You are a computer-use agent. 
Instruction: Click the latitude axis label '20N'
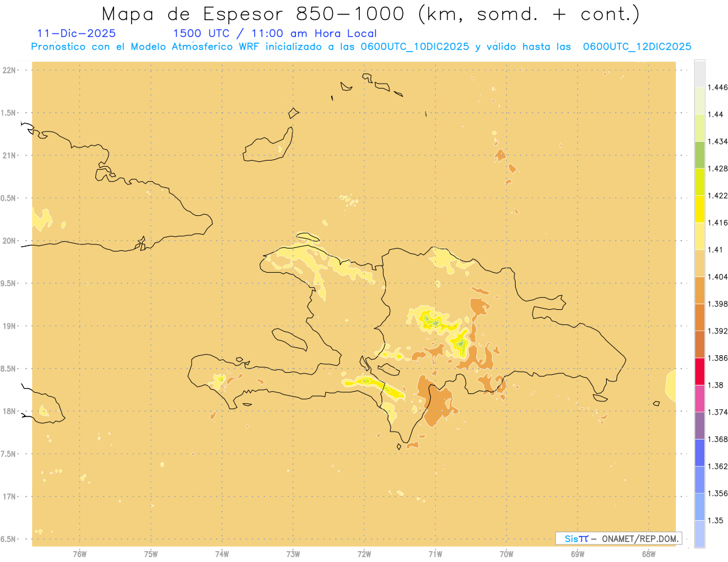tap(10, 241)
